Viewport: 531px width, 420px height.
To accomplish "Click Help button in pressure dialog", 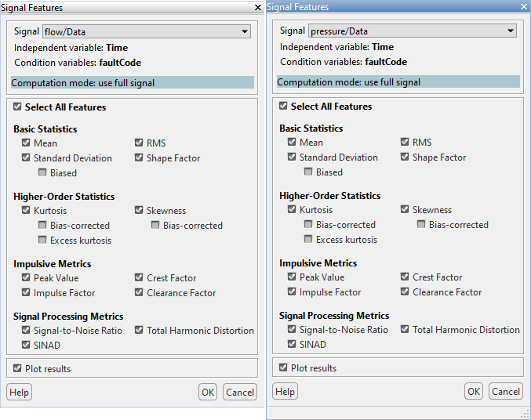I will tap(285, 392).
